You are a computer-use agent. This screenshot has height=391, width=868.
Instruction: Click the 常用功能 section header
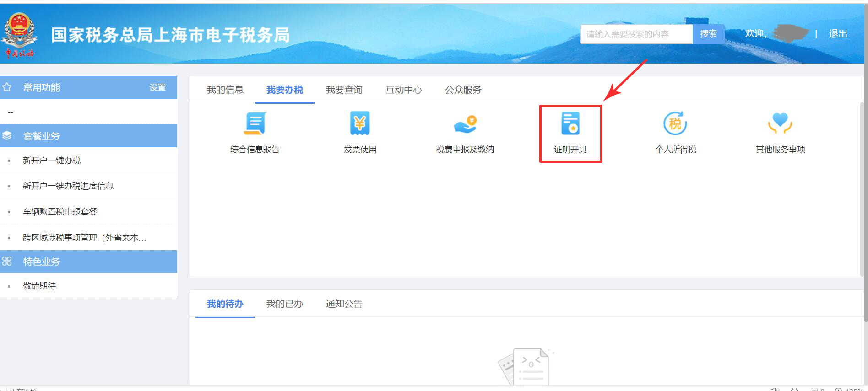[x=88, y=87]
